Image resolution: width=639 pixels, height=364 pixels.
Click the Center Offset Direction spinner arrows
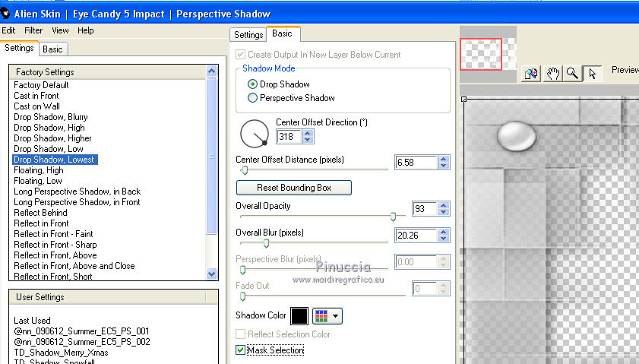[308, 137]
